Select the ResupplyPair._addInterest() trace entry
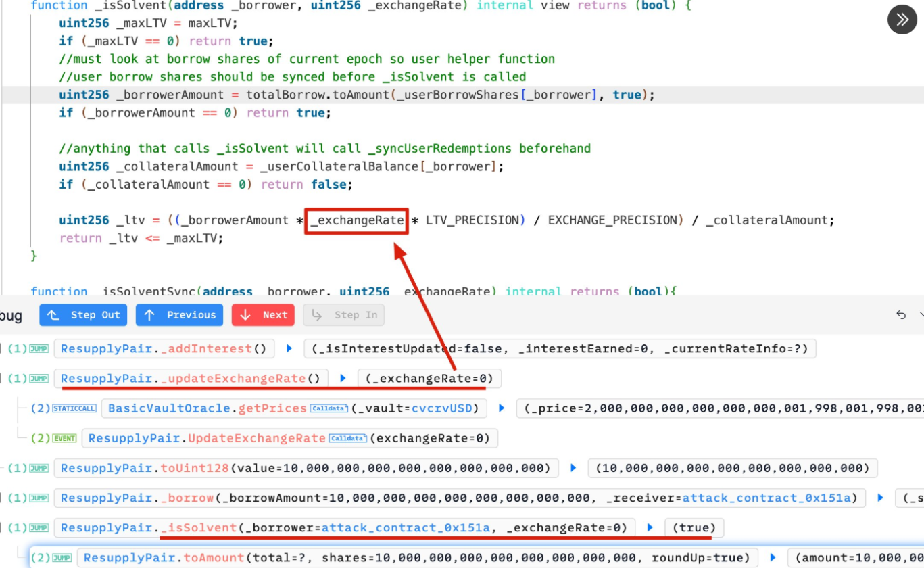Screen dimensions: 924x568 164,349
